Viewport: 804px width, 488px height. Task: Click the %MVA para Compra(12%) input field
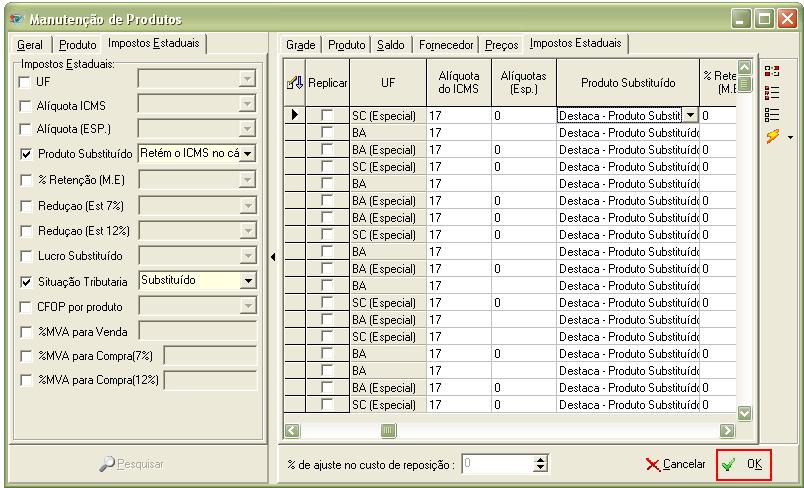[x=210, y=380]
